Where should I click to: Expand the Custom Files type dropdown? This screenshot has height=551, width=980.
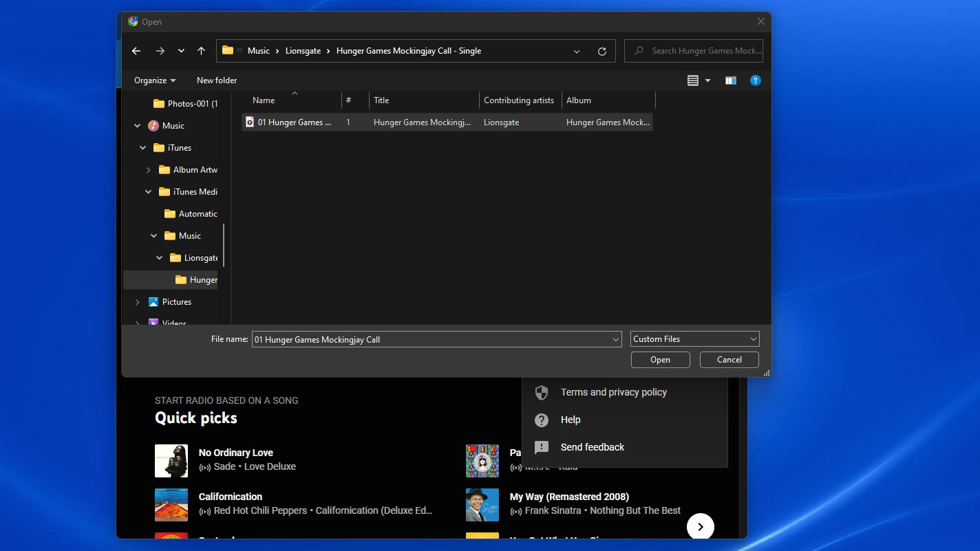tap(694, 339)
